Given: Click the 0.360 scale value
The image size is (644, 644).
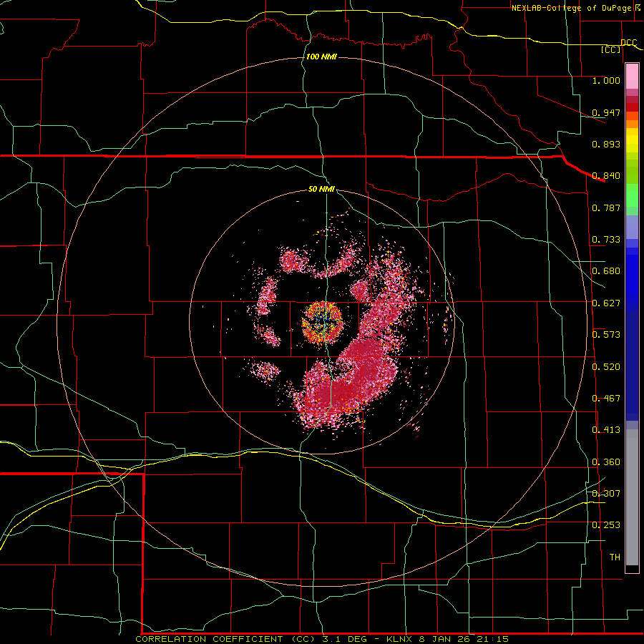Looking at the screenshot, I should (606, 462).
